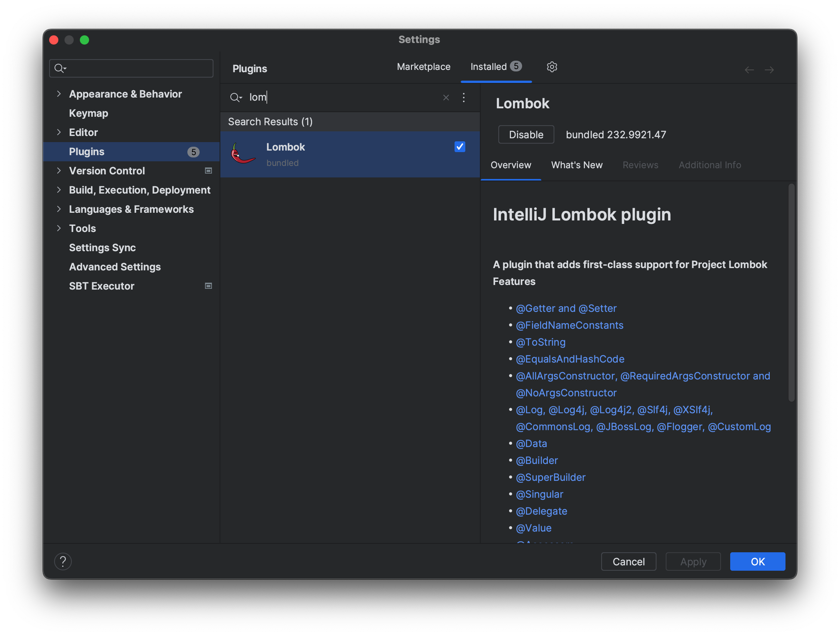
Task: Click the Additional Info tab
Action: click(x=711, y=164)
